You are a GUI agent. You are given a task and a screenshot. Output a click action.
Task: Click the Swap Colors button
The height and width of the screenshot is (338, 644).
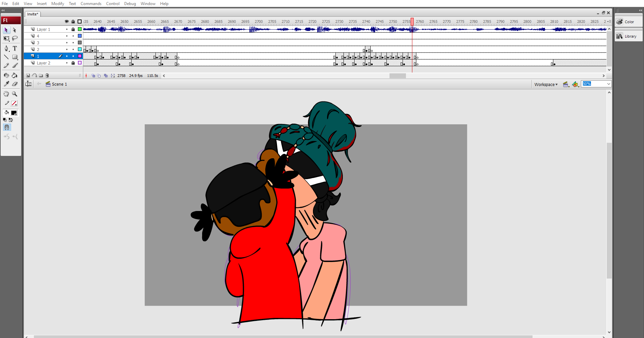tap(11, 120)
